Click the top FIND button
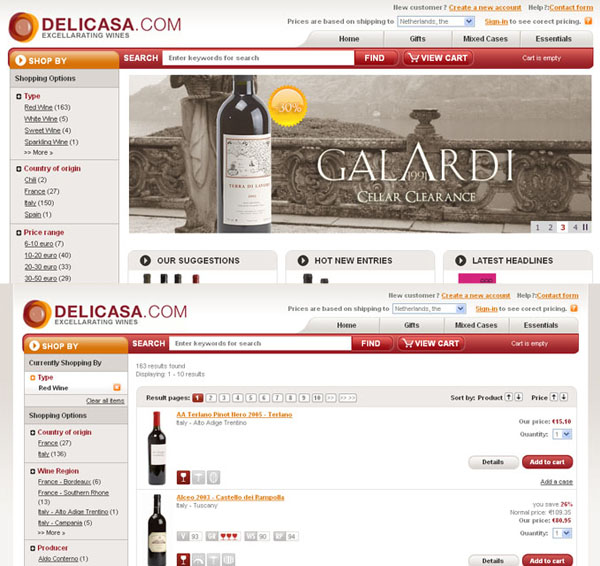Image resolution: width=600 pixels, height=566 pixels. (374, 58)
